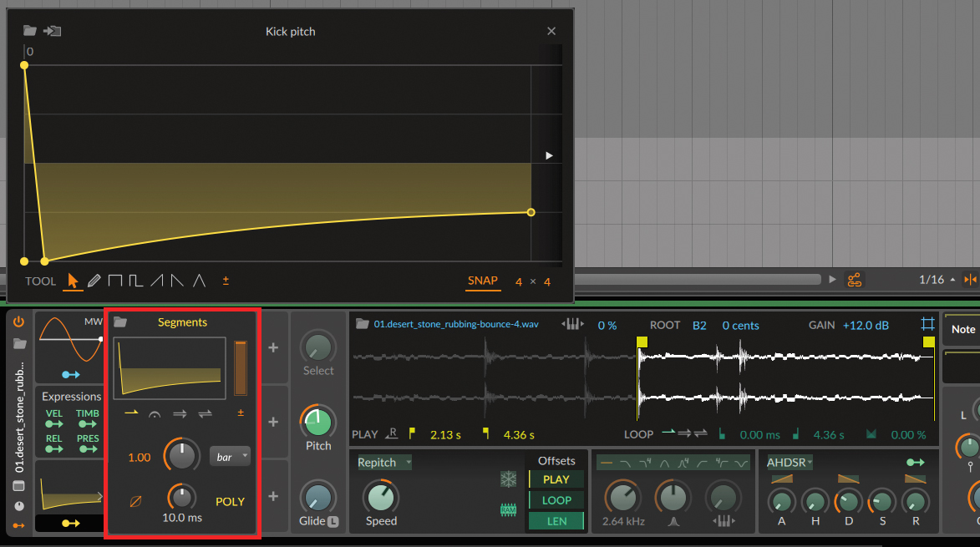Select the ramp-down shape tool
Image resolution: width=980 pixels, height=547 pixels.
(177, 281)
